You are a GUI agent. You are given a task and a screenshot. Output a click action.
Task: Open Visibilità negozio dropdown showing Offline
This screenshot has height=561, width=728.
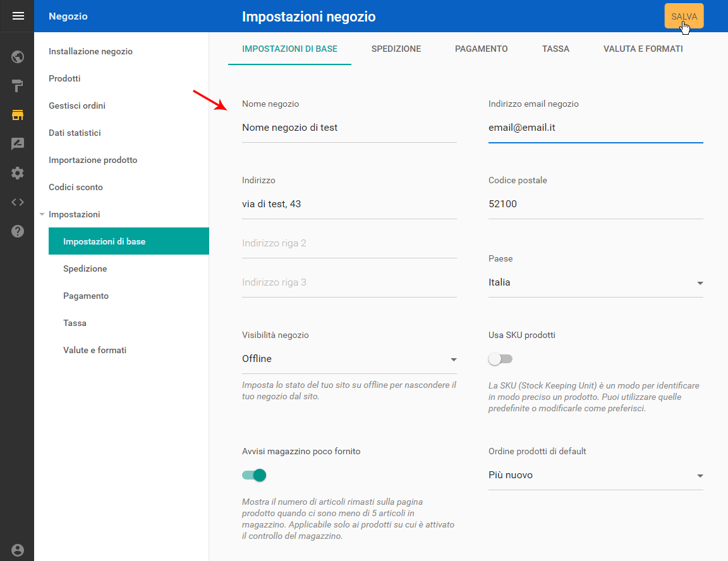point(349,359)
